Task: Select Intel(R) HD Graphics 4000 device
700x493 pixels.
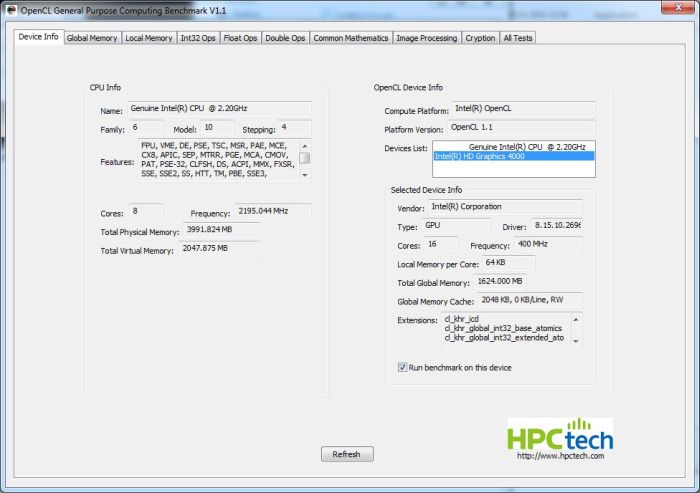Action: pos(514,156)
